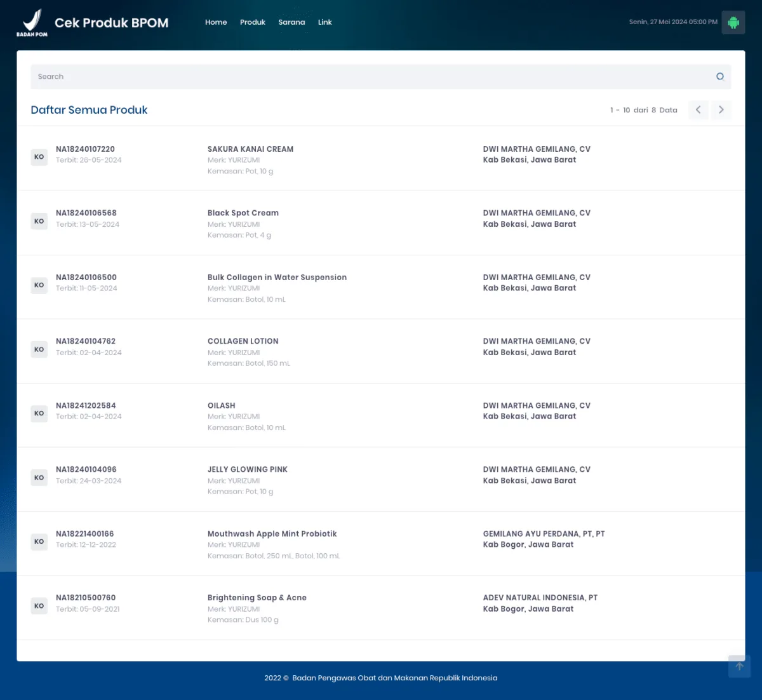Click the KO badge beside SAKURA KANAI CREAM
This screenshot has height=700, width=762.
[39, 157]
